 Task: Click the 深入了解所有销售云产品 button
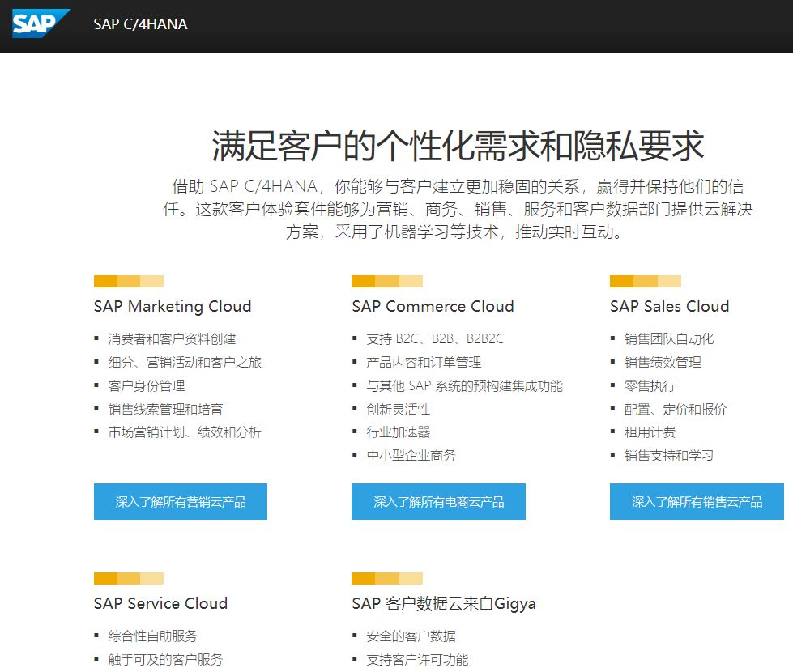coord(697,501)
